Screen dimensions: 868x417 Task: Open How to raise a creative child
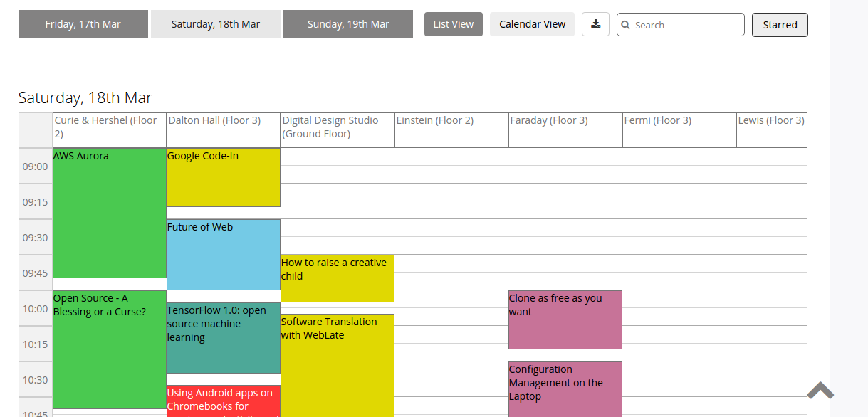[x=338, y=278]
